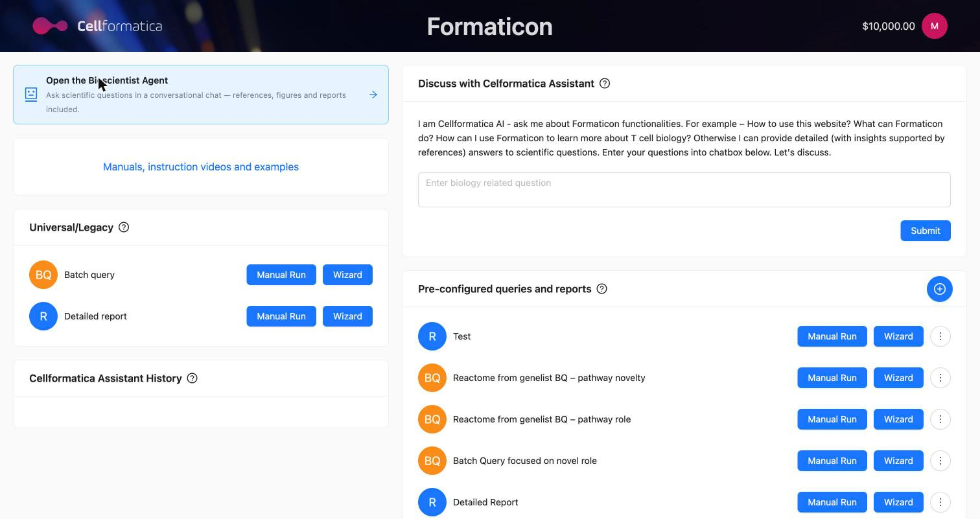Click the blue R Detailed report avatar in Universal/Legacy

point(43,316)
